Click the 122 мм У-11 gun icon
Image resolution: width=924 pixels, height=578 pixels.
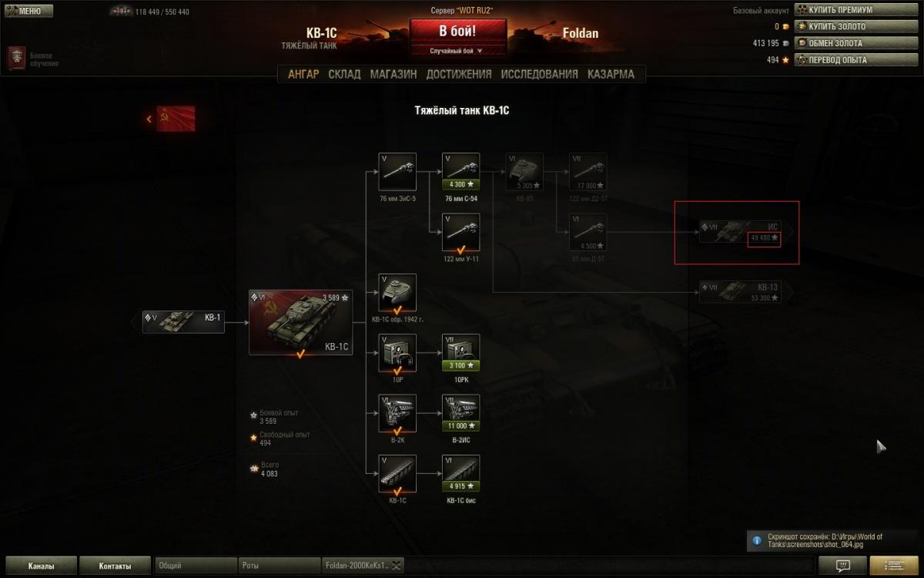click(x=461, y=233)
